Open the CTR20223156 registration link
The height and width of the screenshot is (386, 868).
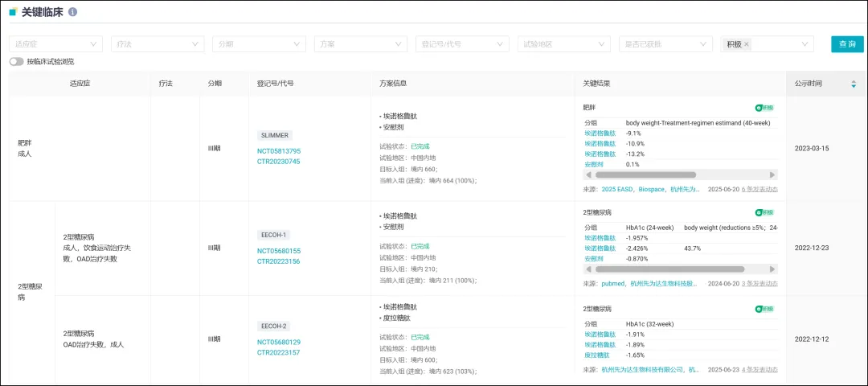(x=279, y=261)
